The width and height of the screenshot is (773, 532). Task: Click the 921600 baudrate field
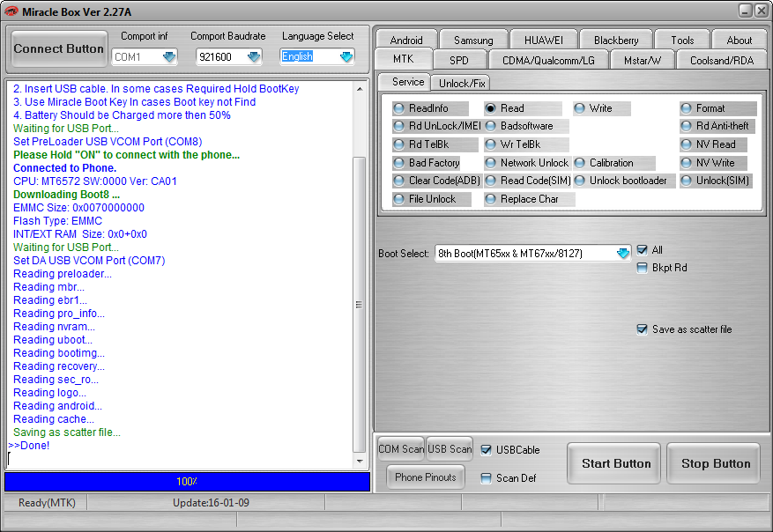[x=228, y=56]
